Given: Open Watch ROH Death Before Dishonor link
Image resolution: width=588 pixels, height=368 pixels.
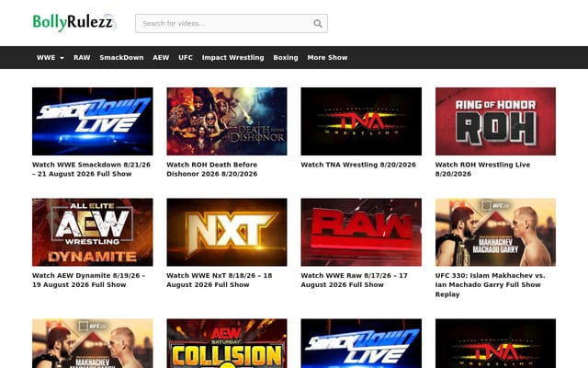Looking at the screenshot, I should coord(212,169).
